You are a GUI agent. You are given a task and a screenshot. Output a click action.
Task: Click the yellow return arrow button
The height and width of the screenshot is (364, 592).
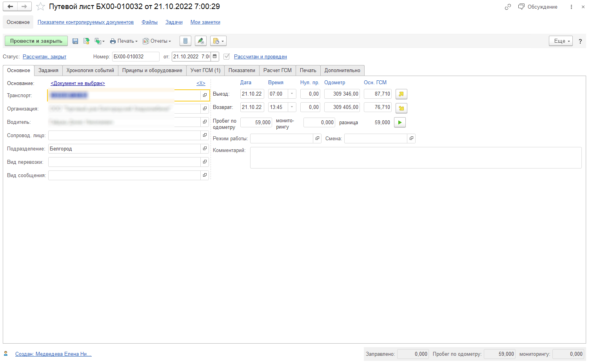click(x=401, y=108)
